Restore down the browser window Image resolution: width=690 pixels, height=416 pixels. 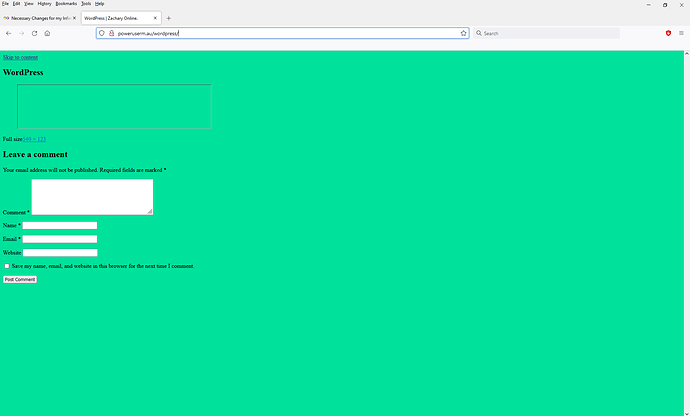click(x=665, y=5)
